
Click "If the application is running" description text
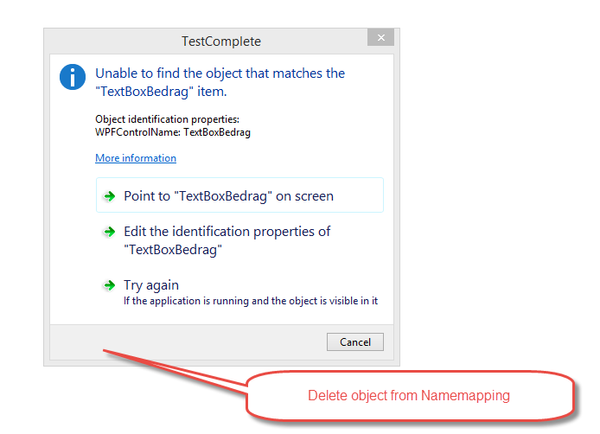[x=249, y=300]
